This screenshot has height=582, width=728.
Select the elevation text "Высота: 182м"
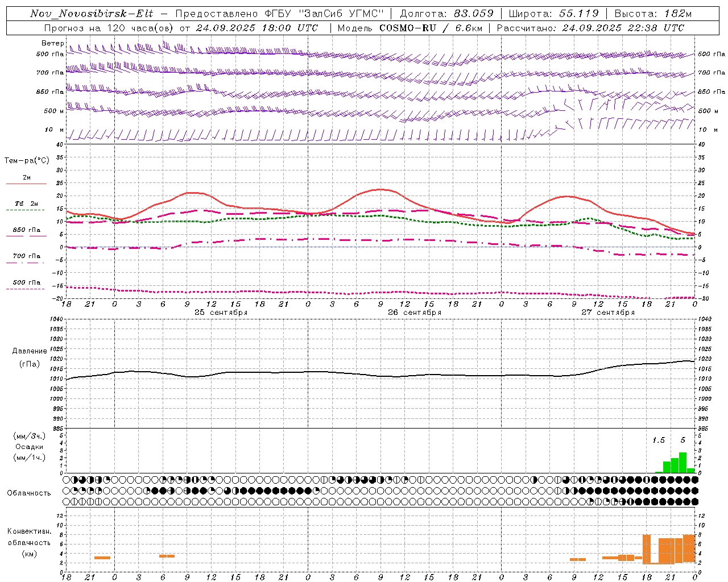(x=653, y=14)
